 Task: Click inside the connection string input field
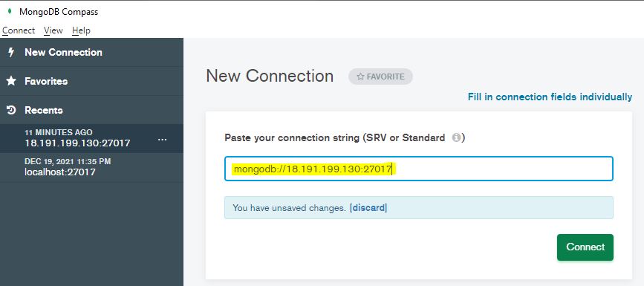[419, 169]
